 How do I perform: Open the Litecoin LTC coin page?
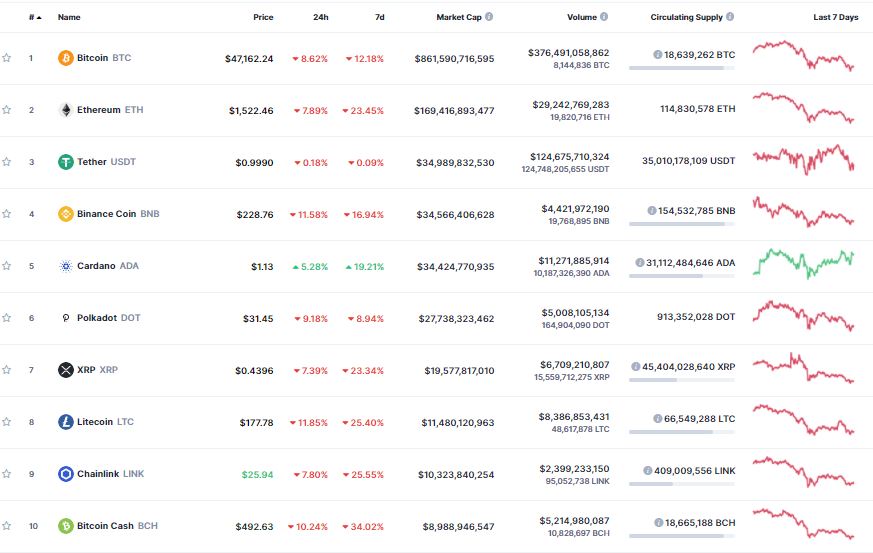(x=105, y=422)
